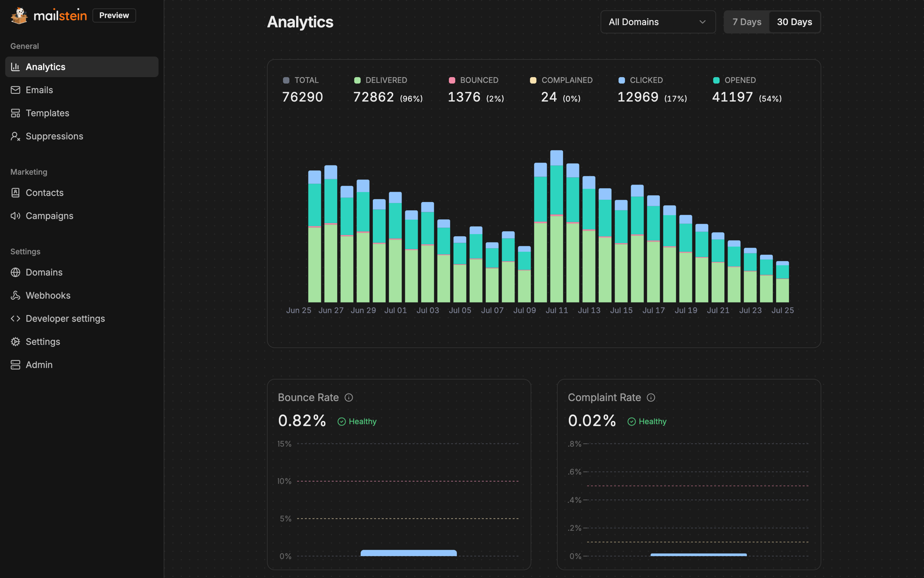Click the cream COMPLAINED legend swatch
The height and width of the screenshot is (578, 924).
pos(533,80)
